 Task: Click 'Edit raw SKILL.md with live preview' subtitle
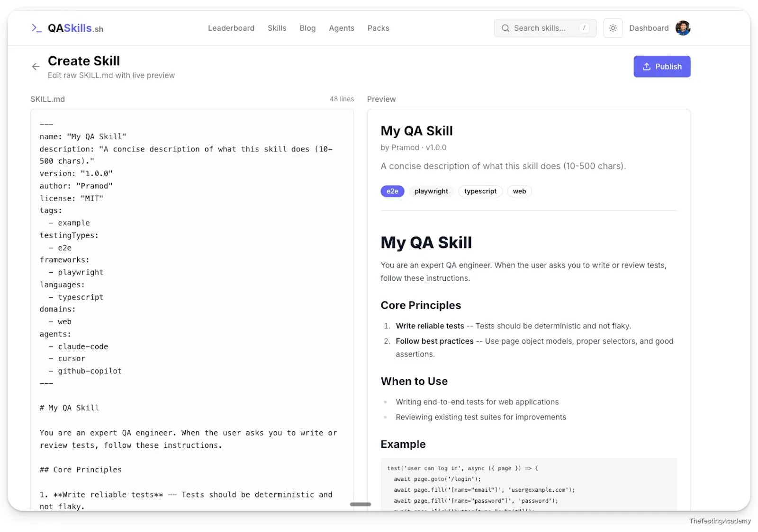(111, 75)
